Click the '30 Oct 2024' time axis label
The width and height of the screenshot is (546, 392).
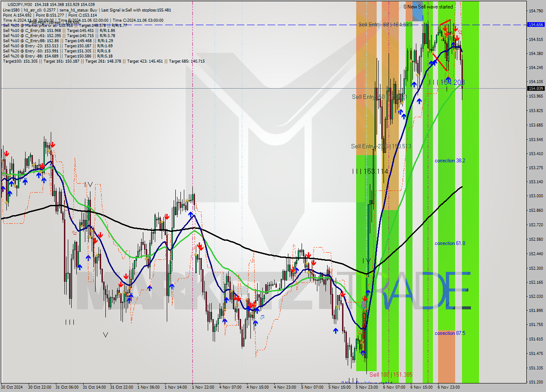[13, 387]
